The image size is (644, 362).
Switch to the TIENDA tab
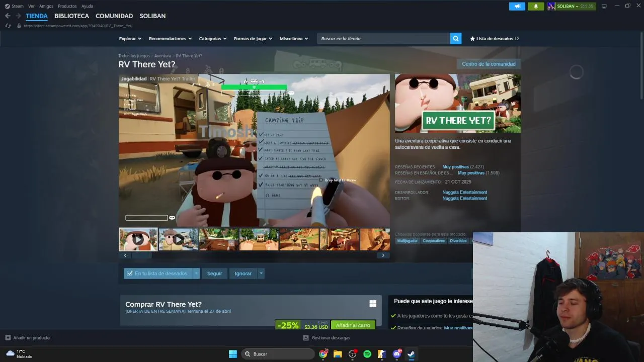pos(37,16)
